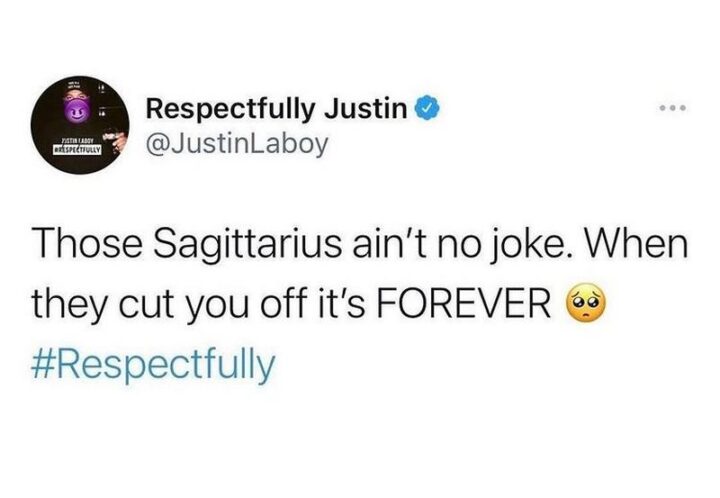Screen dimensions: 720x498
Task: Click the tweet line starting with Those
Action: 360,244
